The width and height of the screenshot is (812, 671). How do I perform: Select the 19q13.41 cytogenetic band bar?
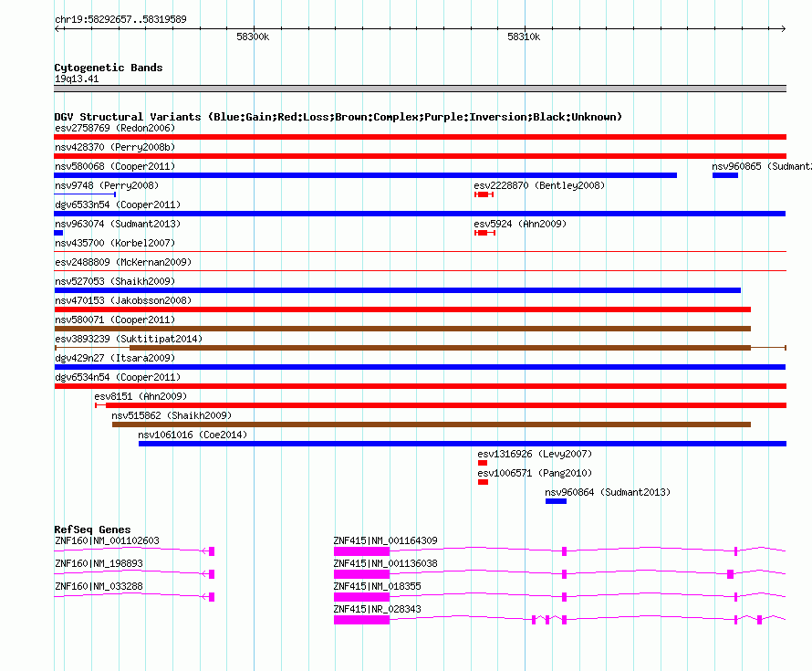(420, 89)
